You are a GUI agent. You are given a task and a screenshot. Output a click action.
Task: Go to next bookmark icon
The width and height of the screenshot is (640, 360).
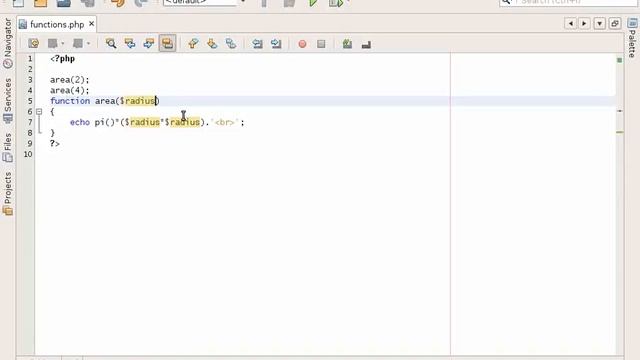(212, 44)
